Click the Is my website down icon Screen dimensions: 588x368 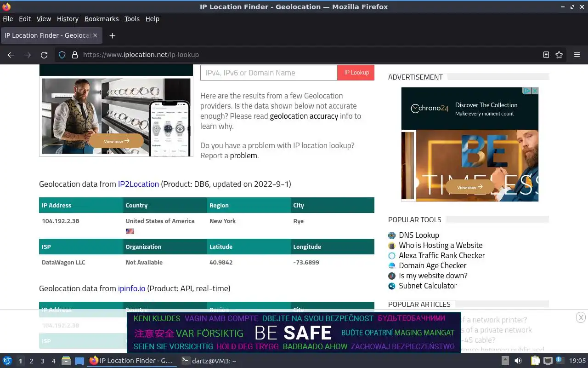point(392,276)
